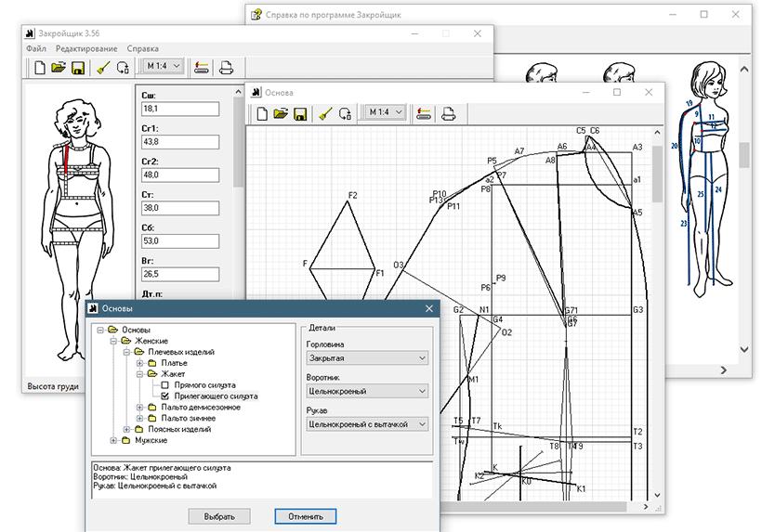Open the Горловина dropdown
This screenshot has width=775, height=532.
(x=367, y=357)
